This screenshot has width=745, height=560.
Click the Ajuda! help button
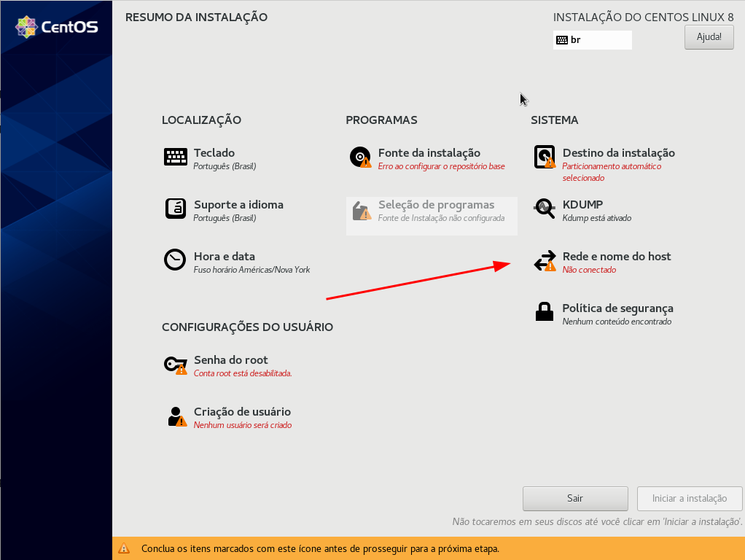[x=709, y=36]
